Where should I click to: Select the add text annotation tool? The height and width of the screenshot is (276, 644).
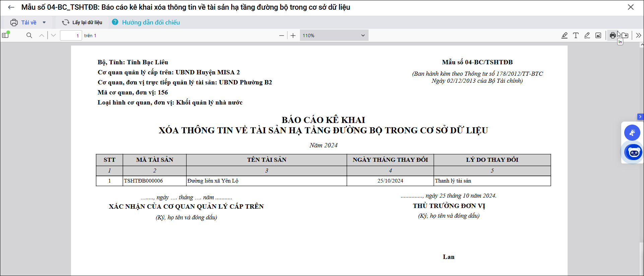(x=576, y=35)
